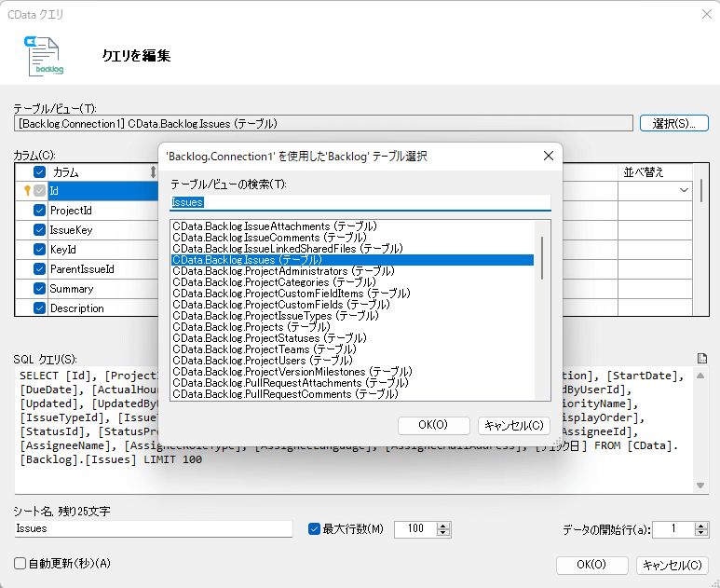Click the Summary column name

[72, 289]
